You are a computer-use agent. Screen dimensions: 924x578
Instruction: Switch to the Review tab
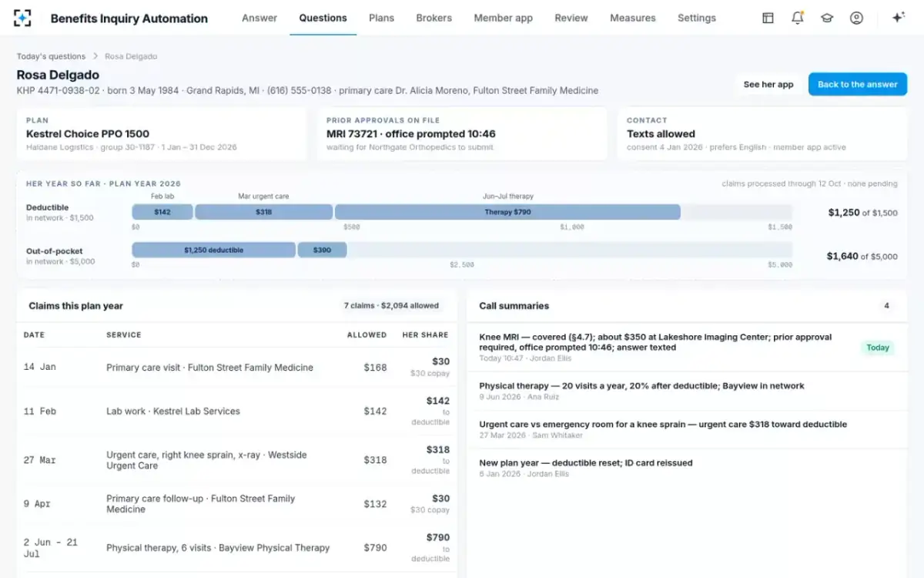coord(571,18)
